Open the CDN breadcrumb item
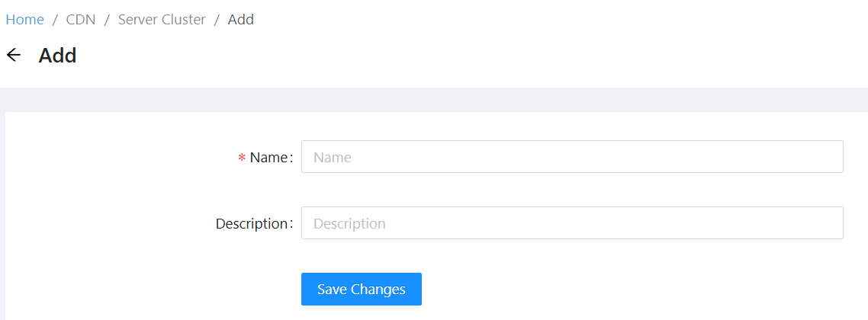Viewport: 868px width, 320px height. (81, 20)
